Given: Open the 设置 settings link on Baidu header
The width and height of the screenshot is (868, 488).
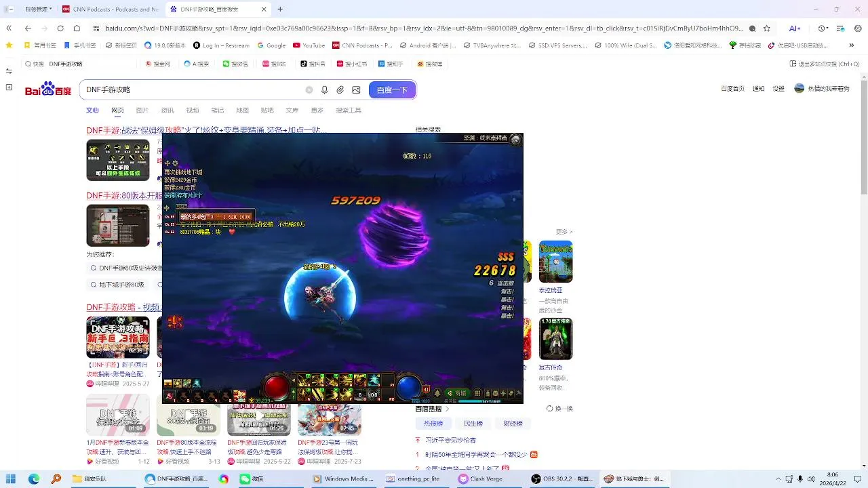Looking at the screenshot, I should pyautogui.click(x=778, y=88).
